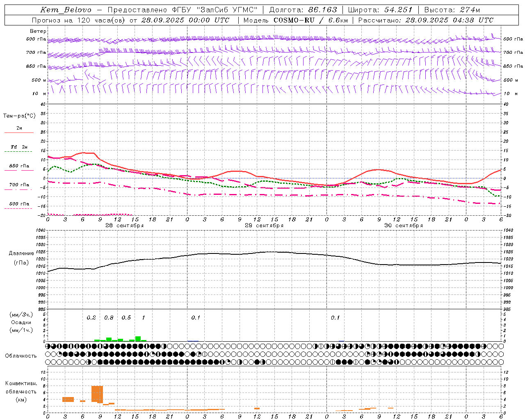
Task: Click the green dashed Td 2м legend line
Action: click(18, 151)
